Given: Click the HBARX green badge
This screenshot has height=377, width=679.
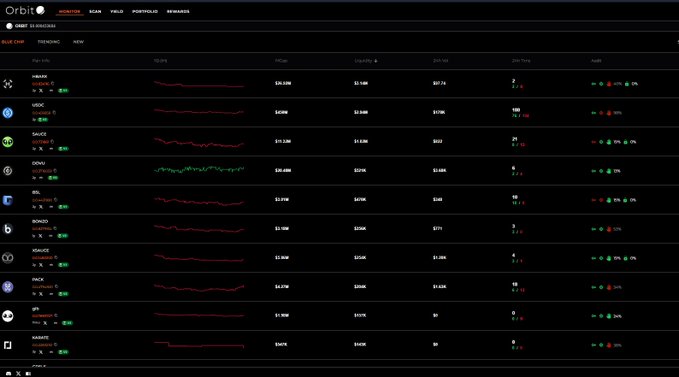Looking at the screenshot, I should (x=63, y=91).
